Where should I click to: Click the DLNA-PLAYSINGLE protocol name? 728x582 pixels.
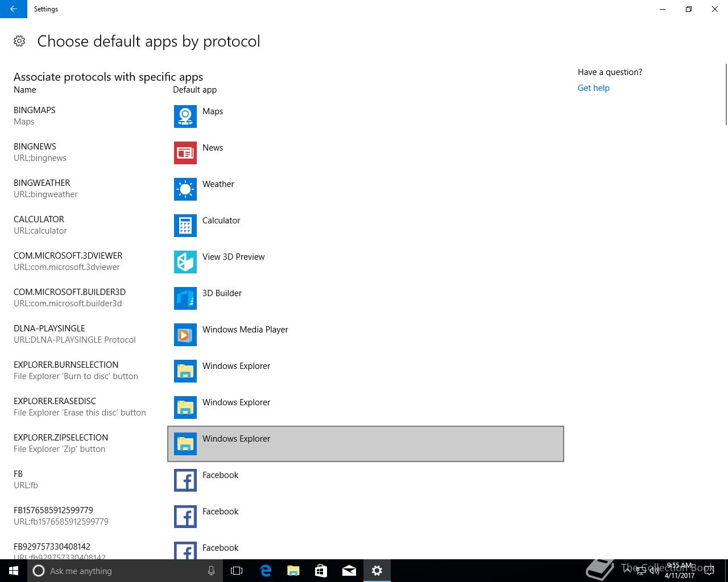click(x=49, y=329)
